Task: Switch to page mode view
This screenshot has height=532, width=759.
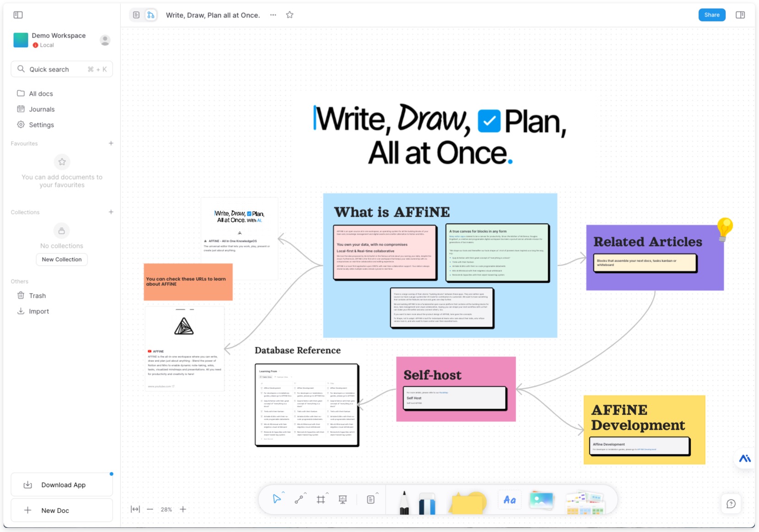Action: [137, 15]
